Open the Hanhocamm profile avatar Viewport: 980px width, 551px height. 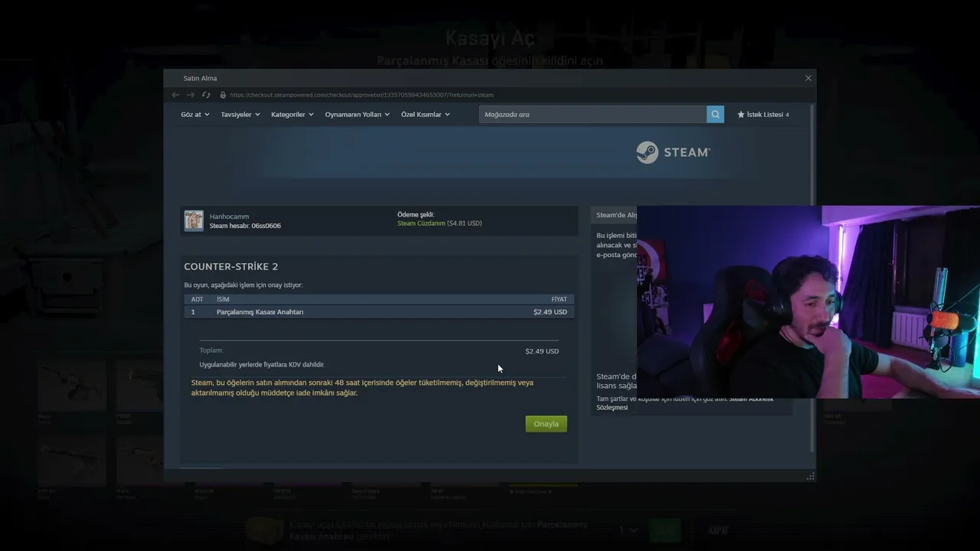coord(194,220)
